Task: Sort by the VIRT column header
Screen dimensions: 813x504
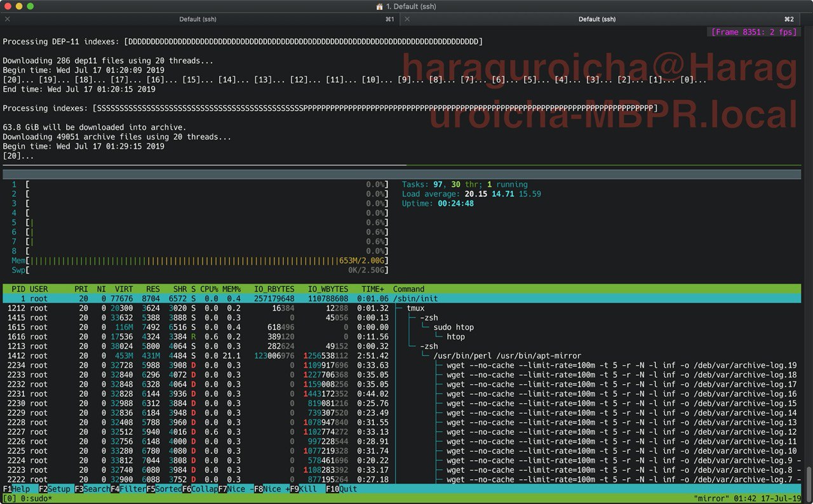Action: (124, 289)
